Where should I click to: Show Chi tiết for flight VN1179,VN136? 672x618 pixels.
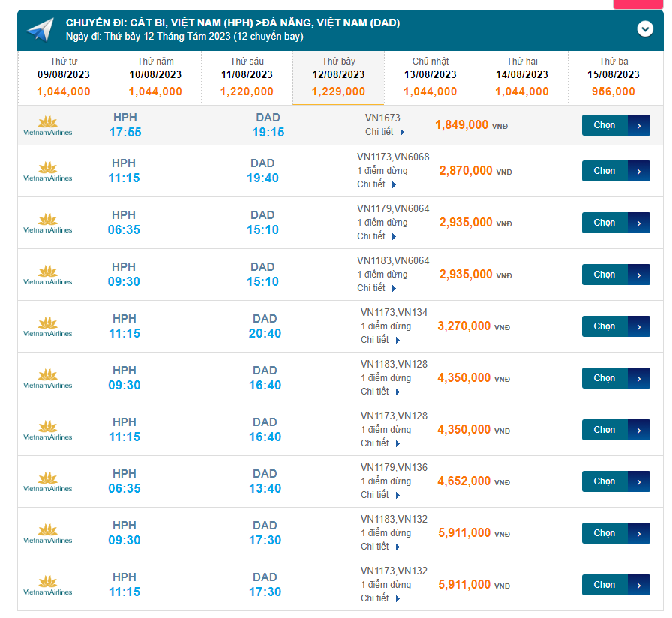tap(380, 495)
